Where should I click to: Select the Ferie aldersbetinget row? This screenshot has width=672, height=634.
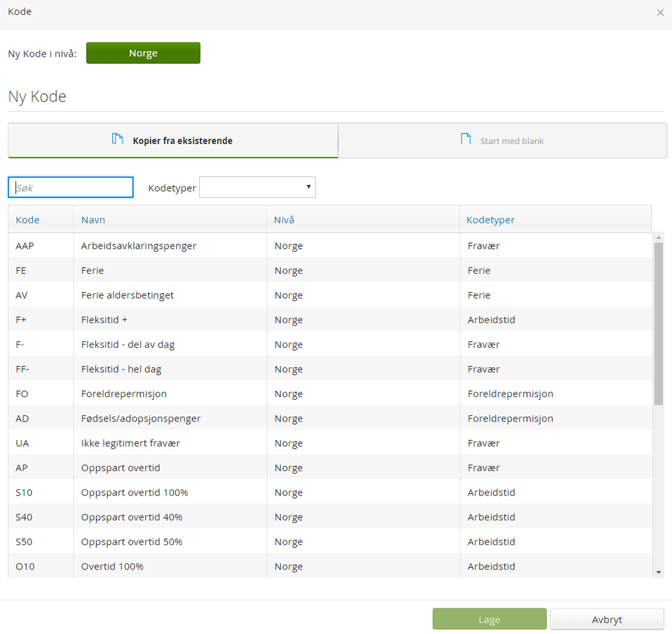point(330,295)
